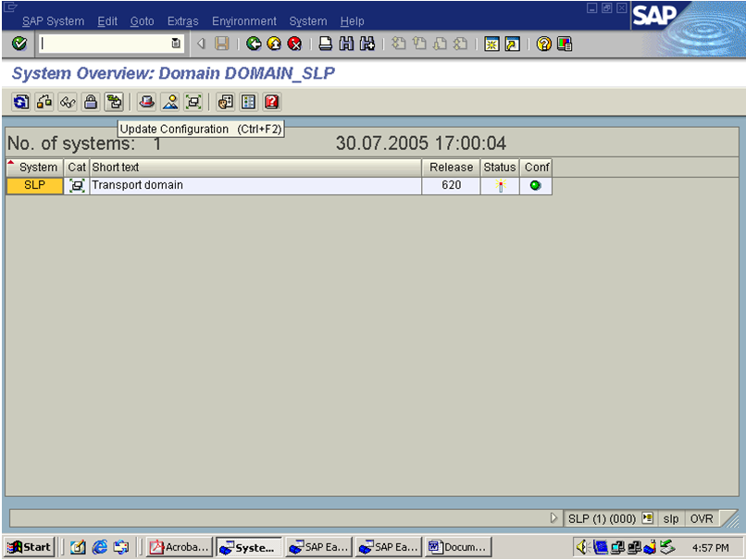Click the Cat icon in the SLP row
746x560 pixels.
[77, 185]
